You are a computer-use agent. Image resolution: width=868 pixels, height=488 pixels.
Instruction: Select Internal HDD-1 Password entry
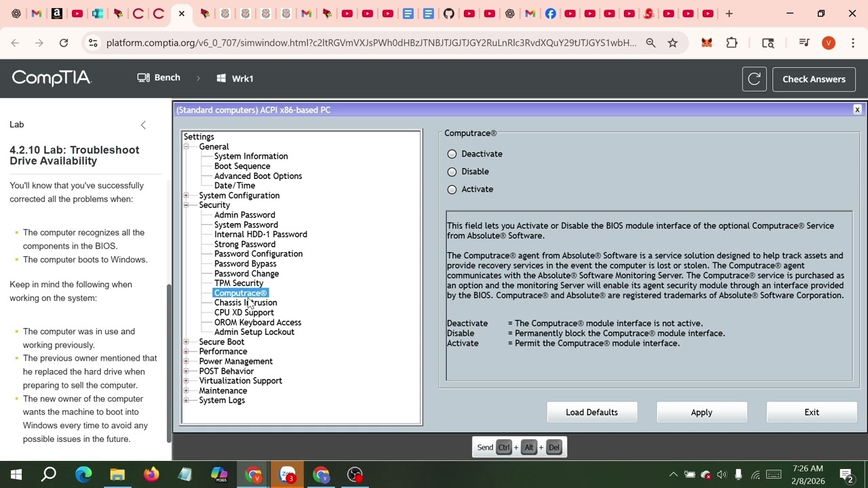(x=260, y=234)
